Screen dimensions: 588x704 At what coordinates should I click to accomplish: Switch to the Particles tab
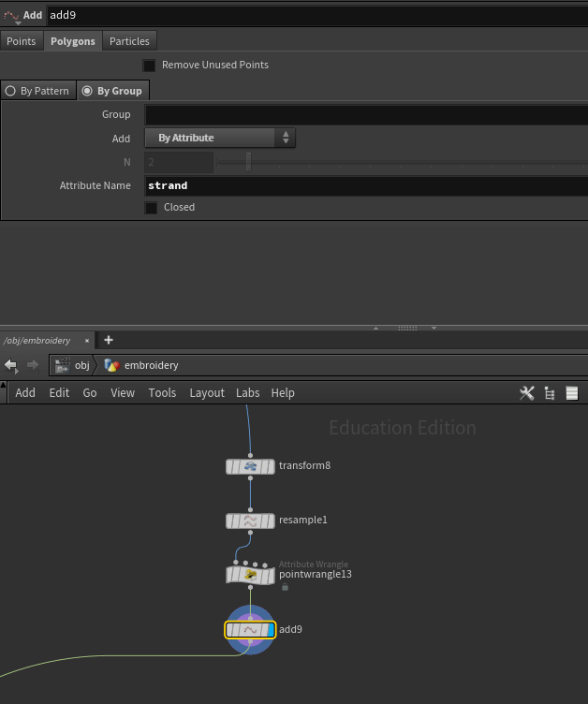coord(129,41)
